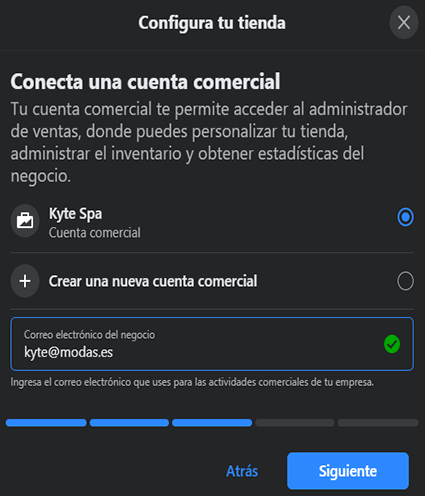Click the Cuenta comercial subtitle text
The image size is (425, 496).
click(x=95, y=233)
